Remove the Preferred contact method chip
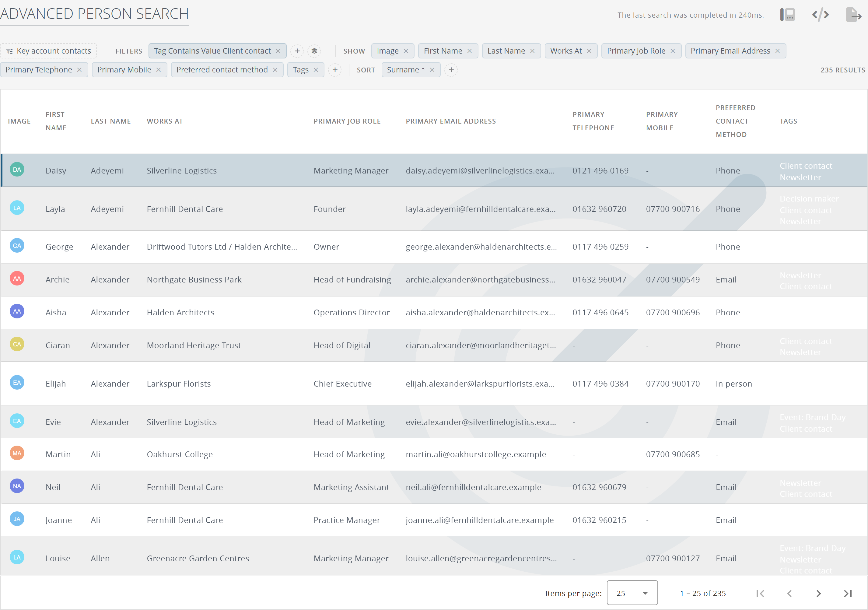Screen dimensions: 868x610 (x=275, y=70)
